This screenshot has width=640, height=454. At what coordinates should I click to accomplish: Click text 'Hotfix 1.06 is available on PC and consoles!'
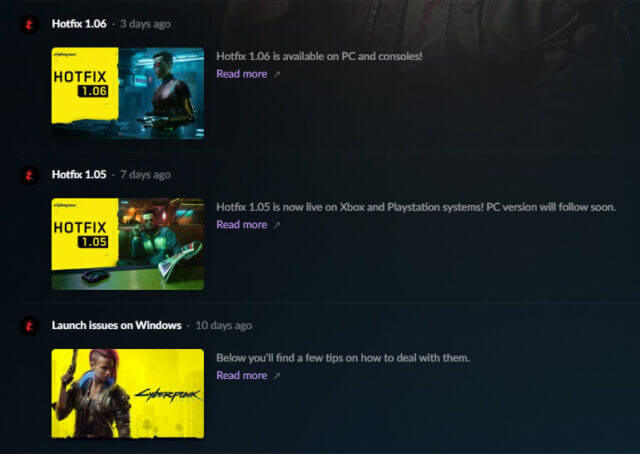click(x=319, y=56)
